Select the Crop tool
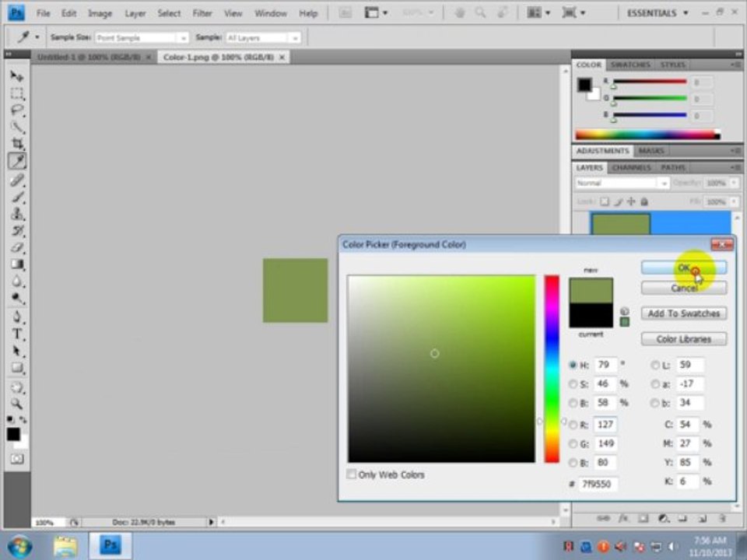Viewport: 747px width, 560px height. point(16,144)
